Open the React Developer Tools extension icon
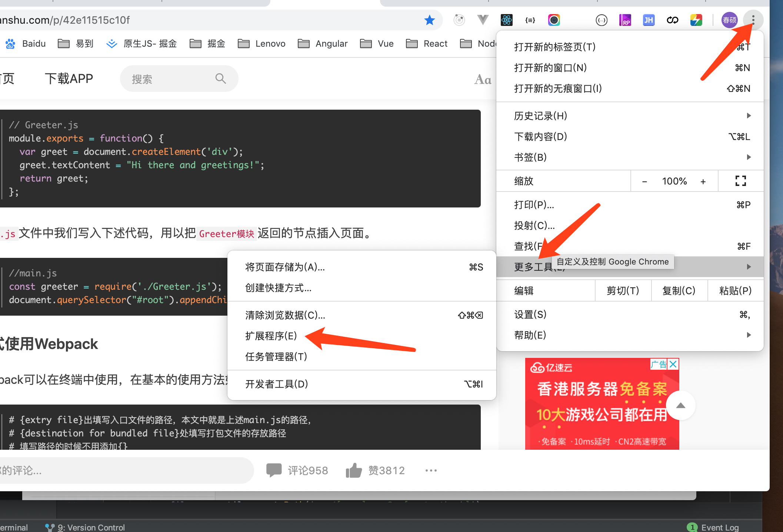Viewport: 783px width, 532px height. point(506,20)
